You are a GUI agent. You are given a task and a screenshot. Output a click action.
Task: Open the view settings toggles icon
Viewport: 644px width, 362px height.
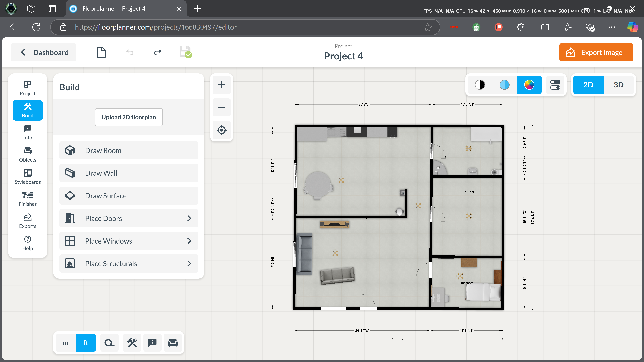[555, 85]
